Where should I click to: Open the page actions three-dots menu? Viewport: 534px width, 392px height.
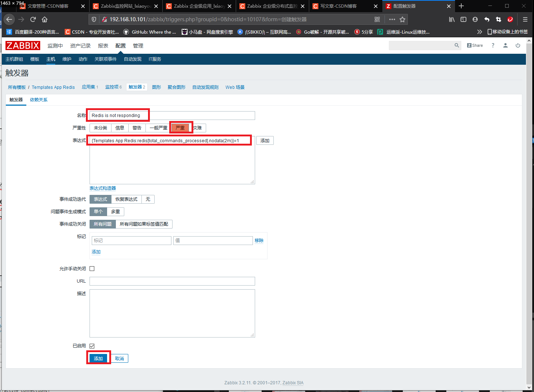pos(392,19)
